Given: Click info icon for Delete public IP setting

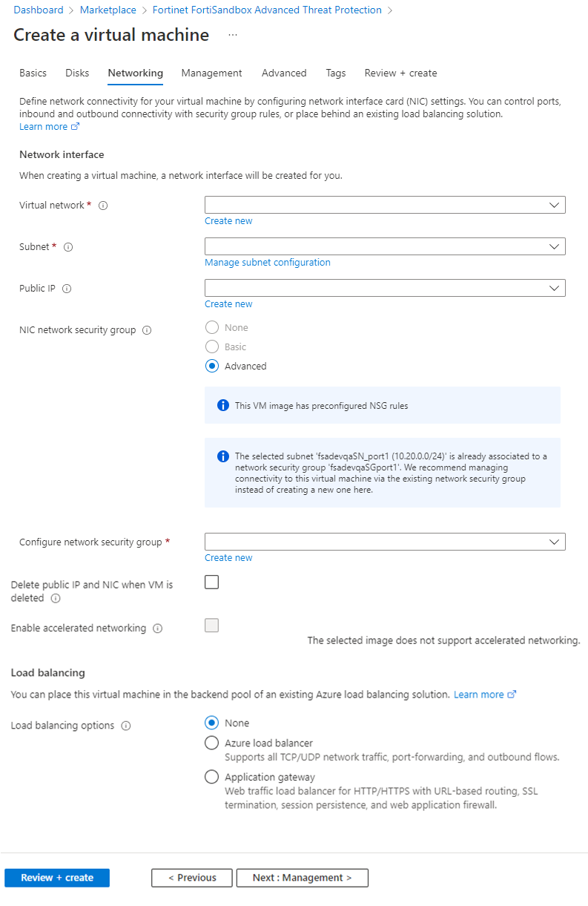Looking at the screenshot, I should pyautogui.click(x=56, y=598).
